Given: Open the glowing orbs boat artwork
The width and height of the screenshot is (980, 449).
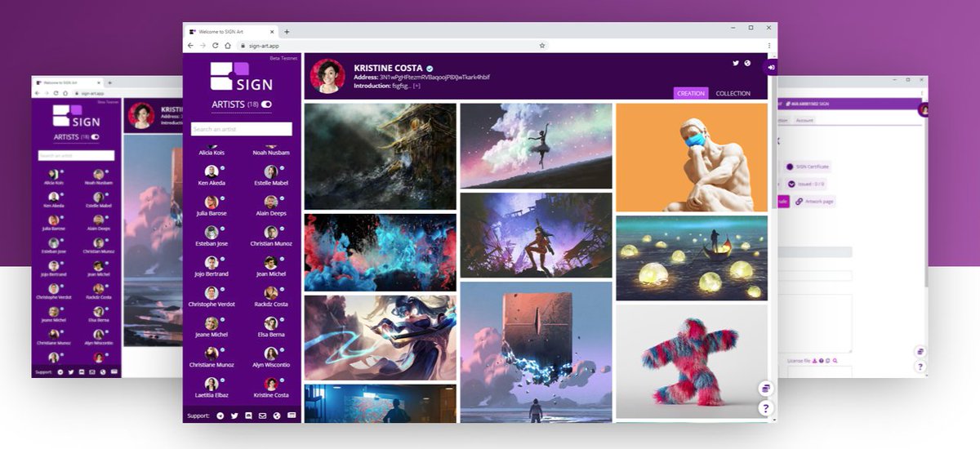Looking at the screenshot, I should point(692,258).
